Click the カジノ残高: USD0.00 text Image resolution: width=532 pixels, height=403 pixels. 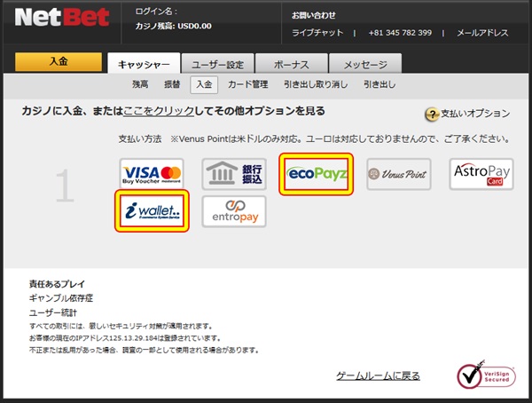tap(174, 26)
